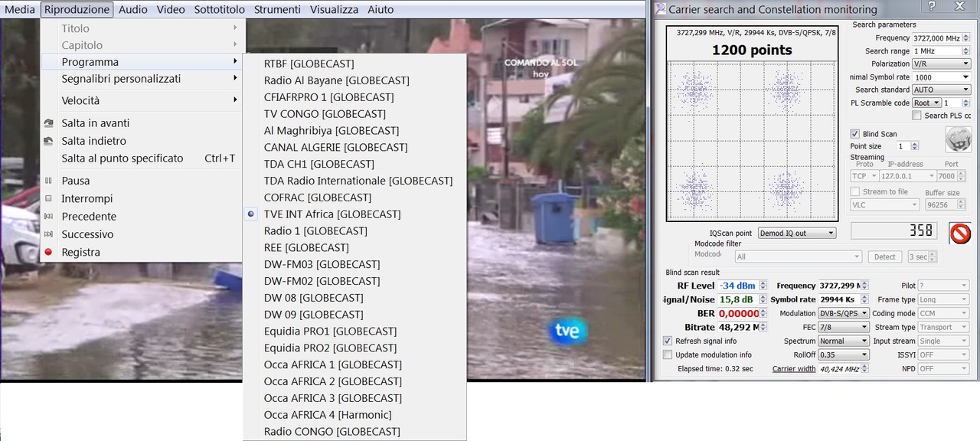980x441 pixels.
Task: Uncheck Refresh signal info
Action: pyautogui.click(x=668, y=341)
